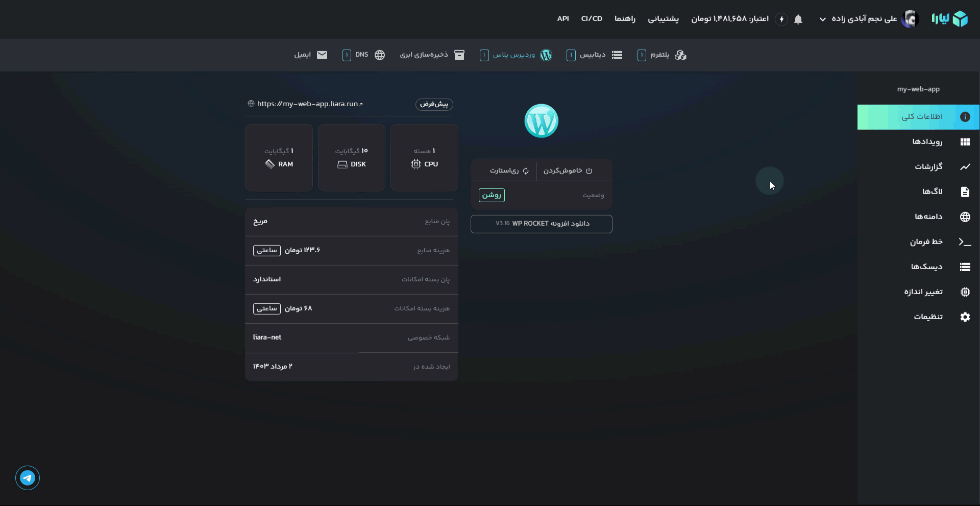
Task: Click the RAM resource card
Action: 279,158
